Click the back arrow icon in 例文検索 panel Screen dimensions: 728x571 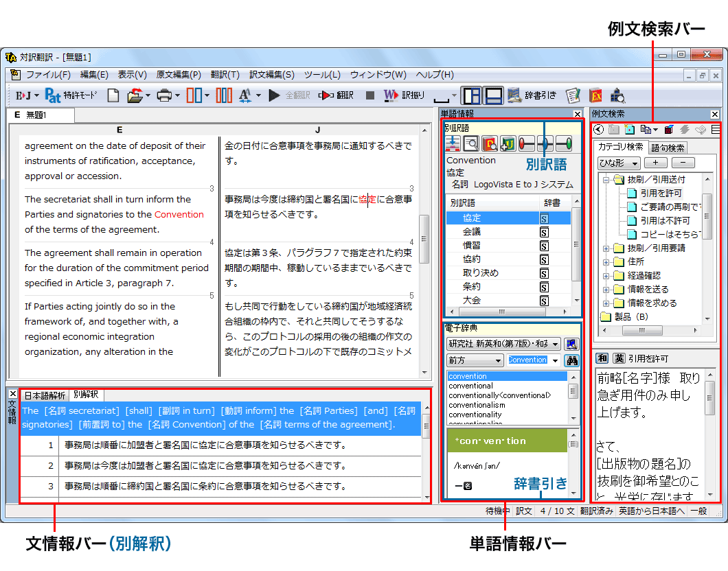(x=599, y=129)
